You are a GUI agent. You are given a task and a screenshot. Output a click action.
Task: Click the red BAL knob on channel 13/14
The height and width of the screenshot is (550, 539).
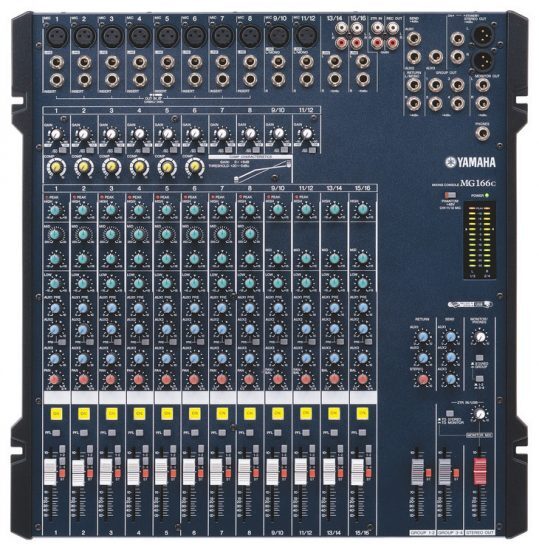334,379
